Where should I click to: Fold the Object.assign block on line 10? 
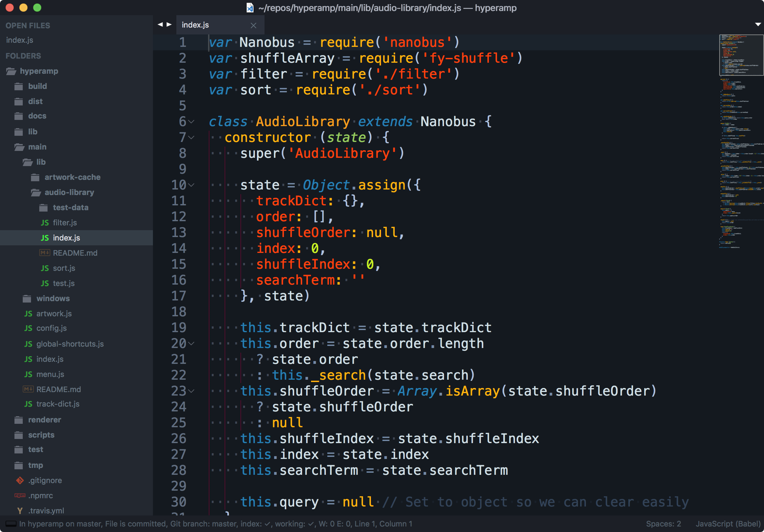point(192,186)
